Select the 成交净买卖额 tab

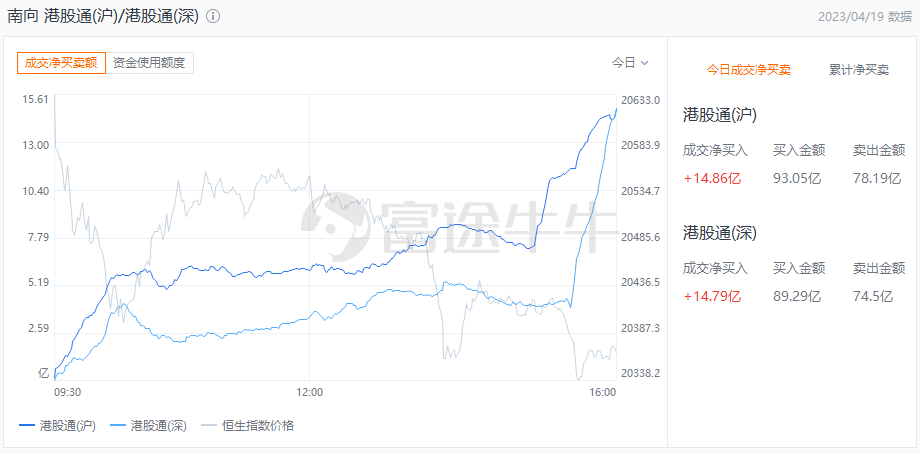(x=61, y=63)
